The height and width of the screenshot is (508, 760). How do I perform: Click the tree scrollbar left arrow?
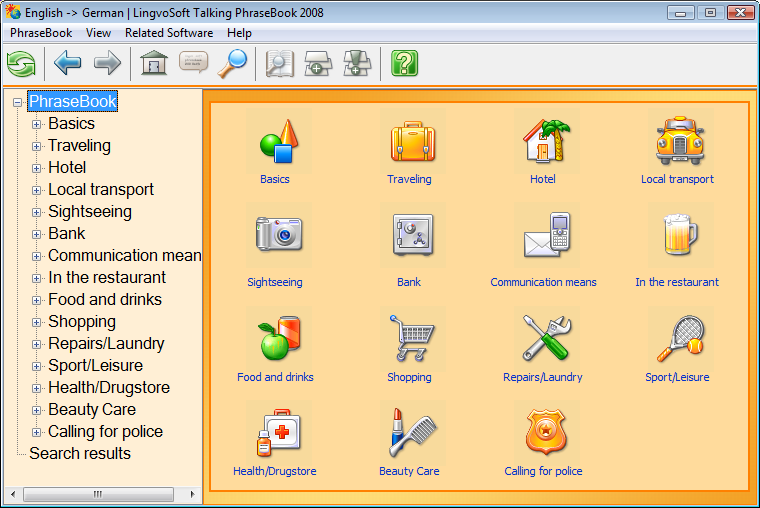(13, 494)
